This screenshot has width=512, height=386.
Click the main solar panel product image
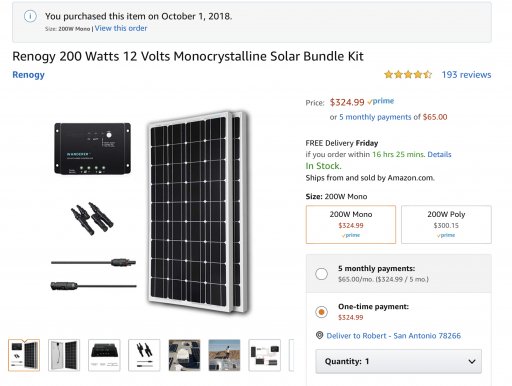(198, 212)
